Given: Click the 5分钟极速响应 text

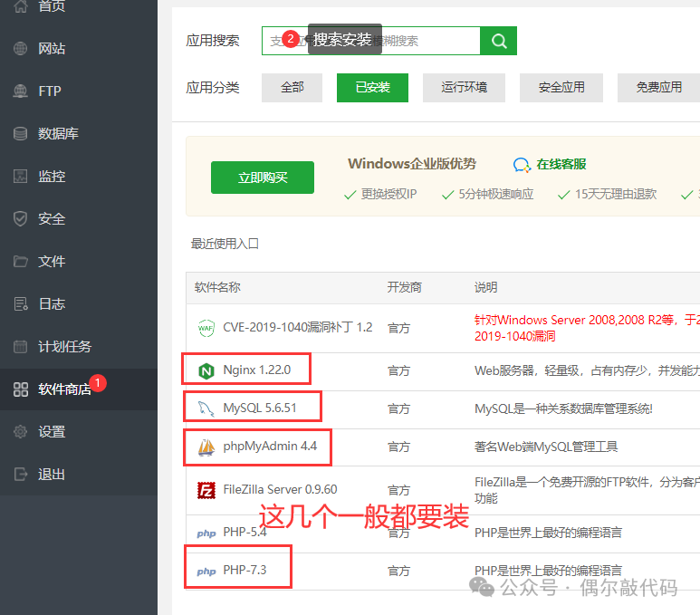Looking at the screenshot, I should (x=496, y=194).
